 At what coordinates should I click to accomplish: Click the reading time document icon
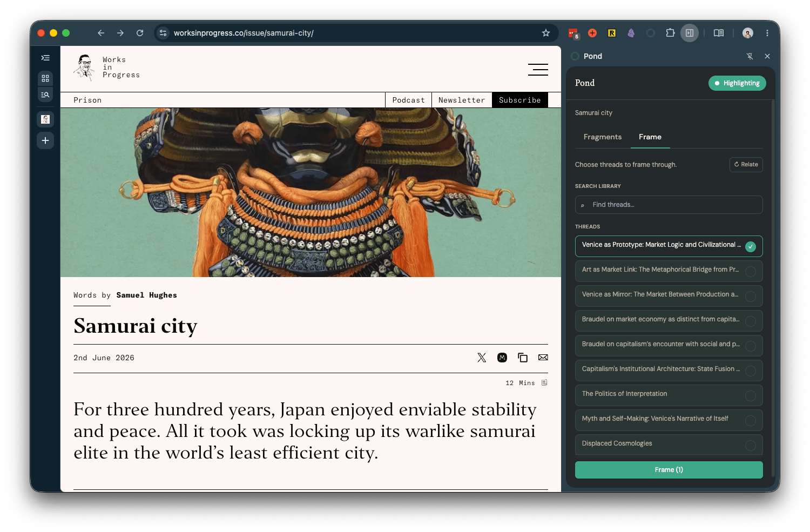(x=544, y=382)
